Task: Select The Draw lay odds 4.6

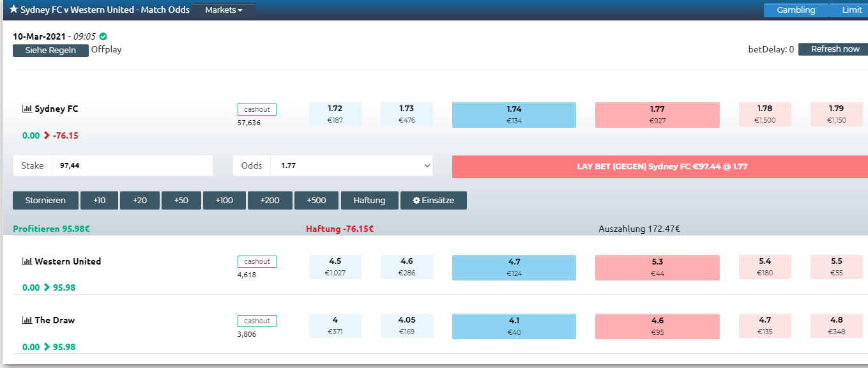Action: pos(657,326)
